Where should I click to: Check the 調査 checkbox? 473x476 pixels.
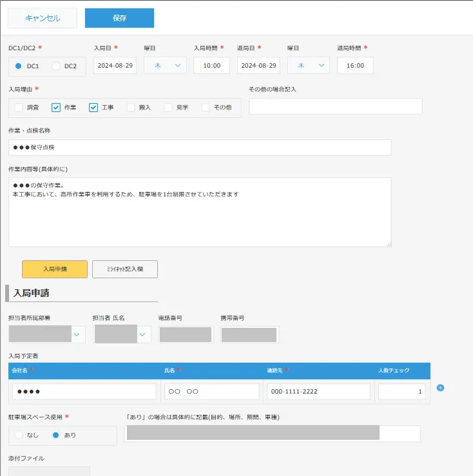(19, 108)
